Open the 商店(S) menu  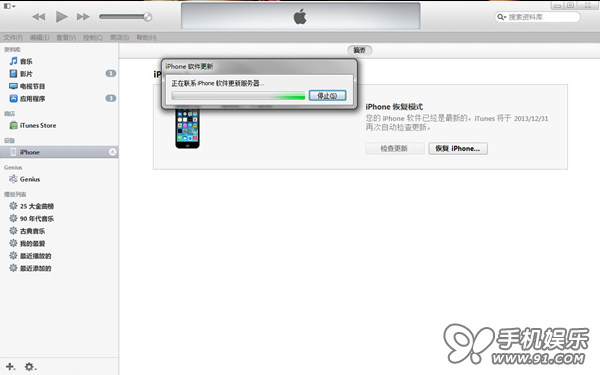tap(119, 37)
